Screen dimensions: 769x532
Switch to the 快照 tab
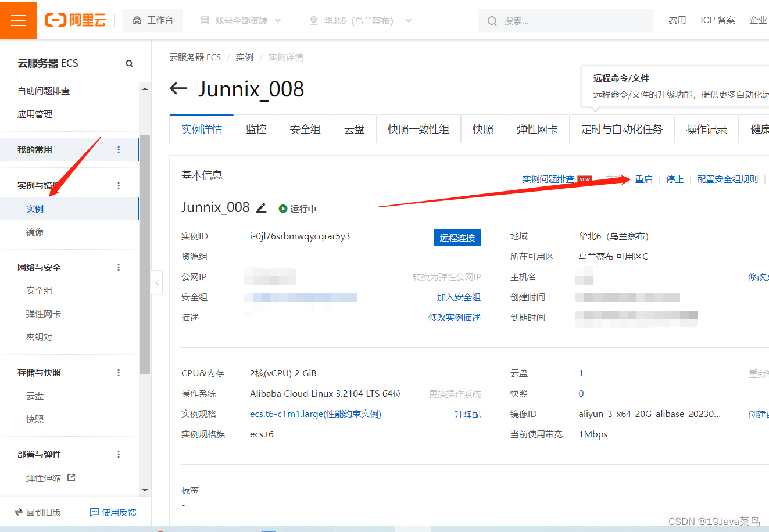click(x=483, y=129)
